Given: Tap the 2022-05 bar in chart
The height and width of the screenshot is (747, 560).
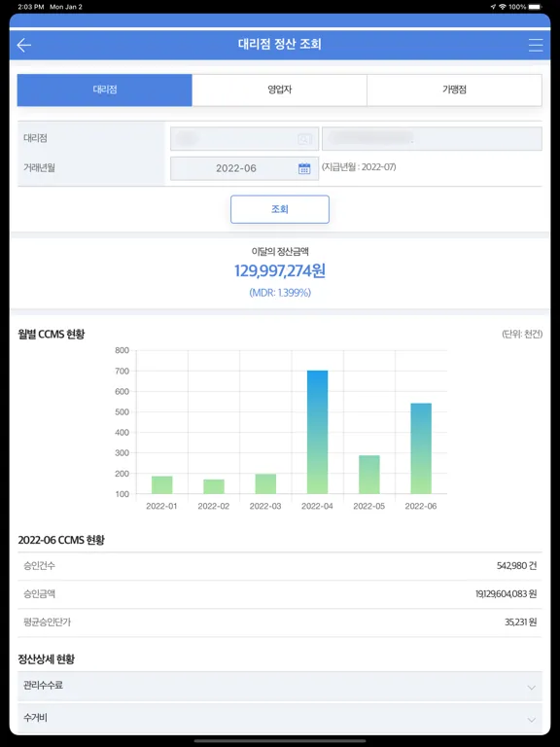Looking at the screenshot, I should (369, 475).
